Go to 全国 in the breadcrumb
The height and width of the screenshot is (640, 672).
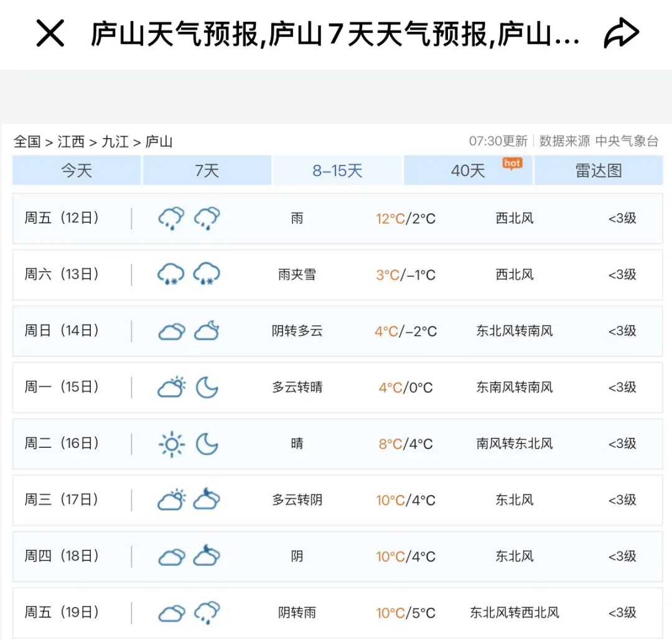tap(27, 142)
